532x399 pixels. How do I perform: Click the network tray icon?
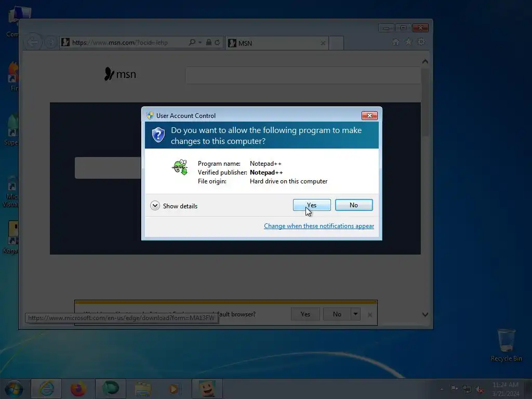(x=467, y=389)
